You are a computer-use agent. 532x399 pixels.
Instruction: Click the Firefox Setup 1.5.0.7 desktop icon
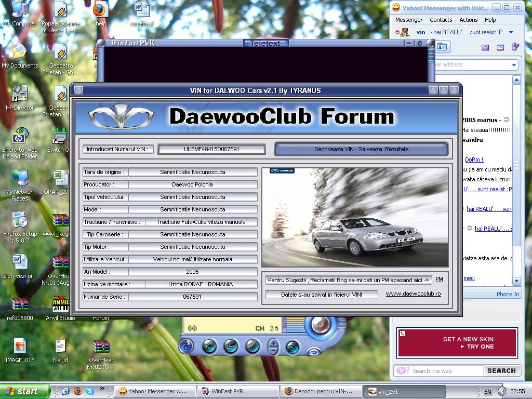tap(20, 228)
